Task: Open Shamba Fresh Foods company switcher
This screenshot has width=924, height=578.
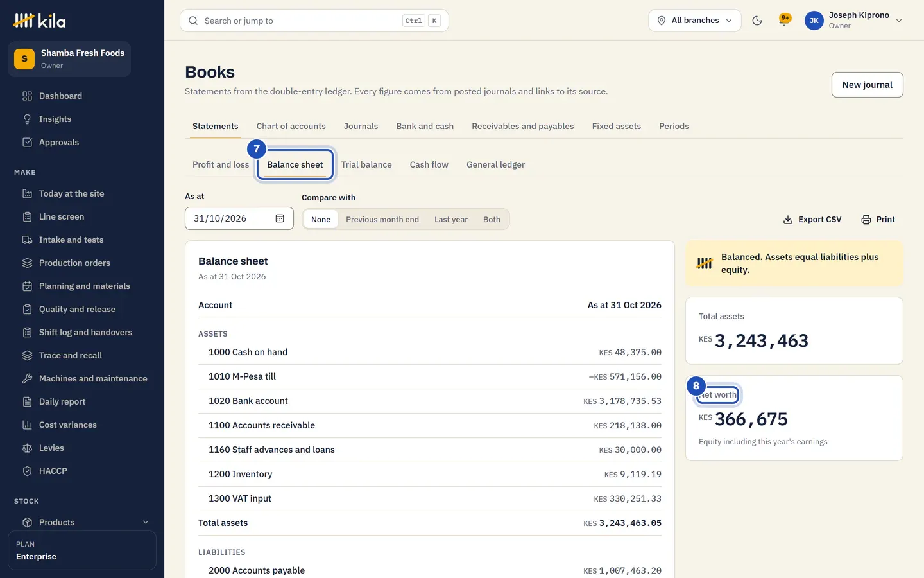Action: click(x=69, y=59)
